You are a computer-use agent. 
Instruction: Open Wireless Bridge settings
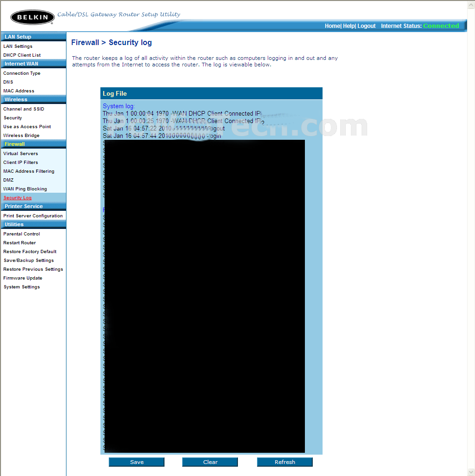pyautogui.click(x=21, y=136)
